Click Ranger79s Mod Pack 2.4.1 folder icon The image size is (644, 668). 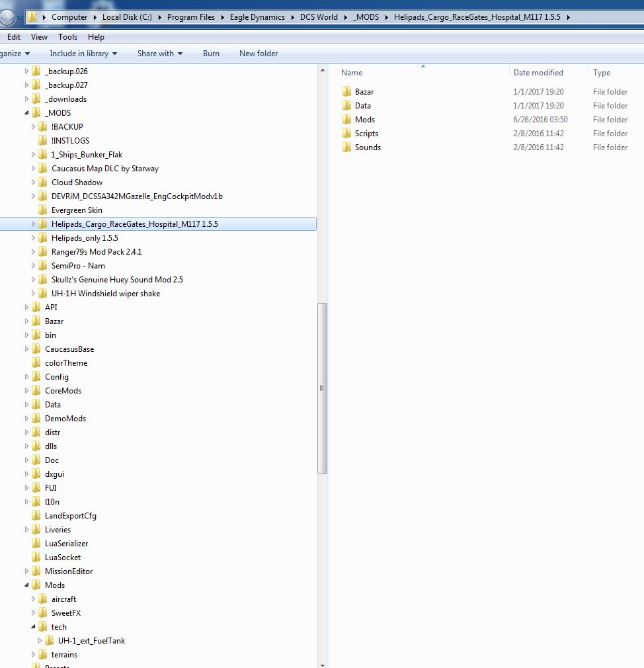[x=42, y=252]
